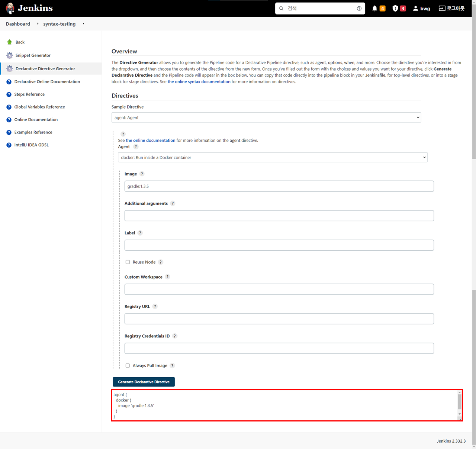Open help for Registry Credentials ID
The width and height of the screenshot is (476, 449).
coord(175,336)
